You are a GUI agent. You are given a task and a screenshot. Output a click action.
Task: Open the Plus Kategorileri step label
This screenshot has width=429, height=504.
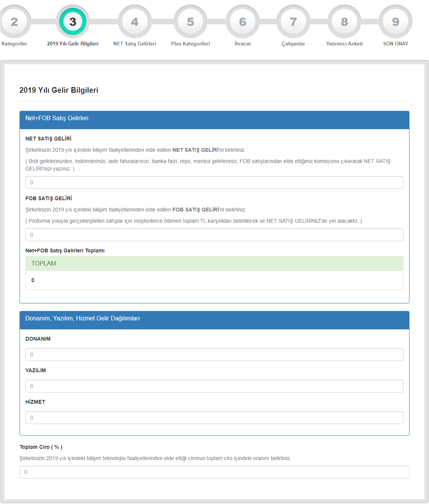(x=190, y=44)
